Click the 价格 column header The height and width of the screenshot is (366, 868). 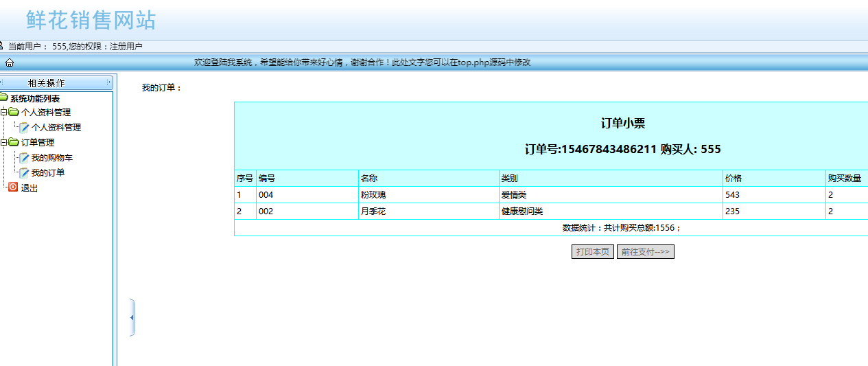pyautogui.click(x=774, y=178)
